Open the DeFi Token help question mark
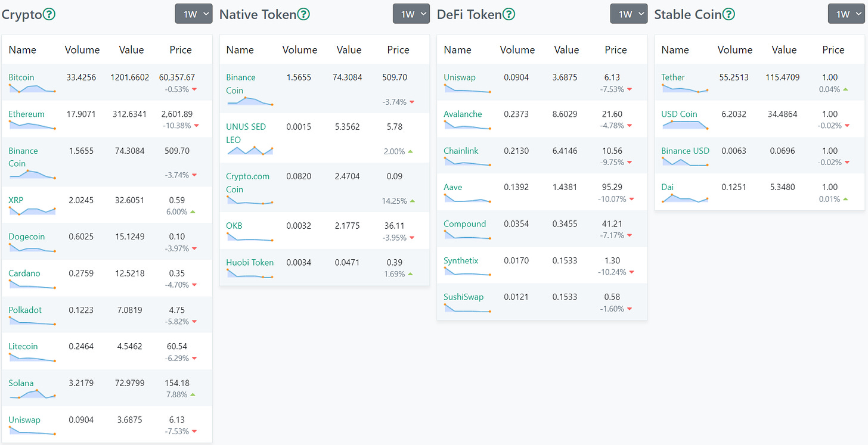This screenshot has width=868, height=445. tap(509, 14)
